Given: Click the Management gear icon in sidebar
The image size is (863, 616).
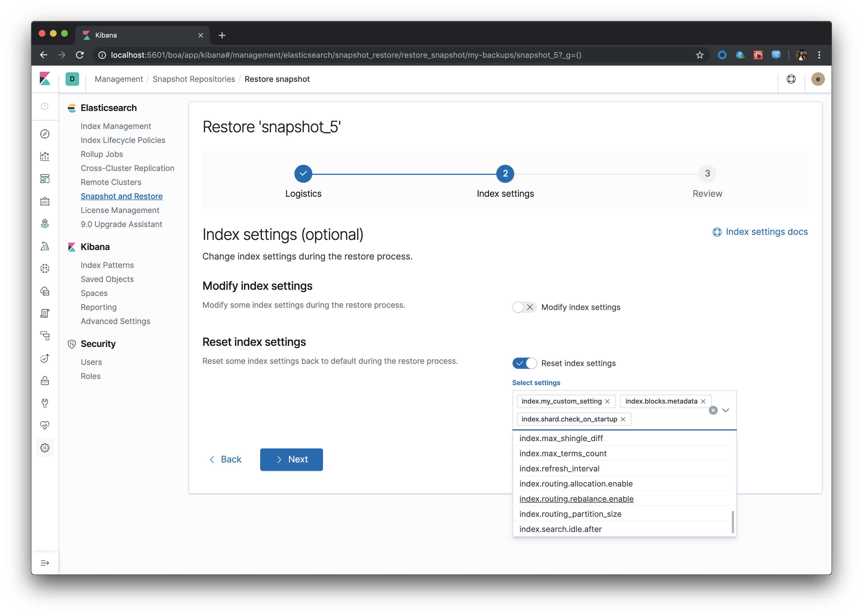Looking at the screenshot, I should coord(45,448).
